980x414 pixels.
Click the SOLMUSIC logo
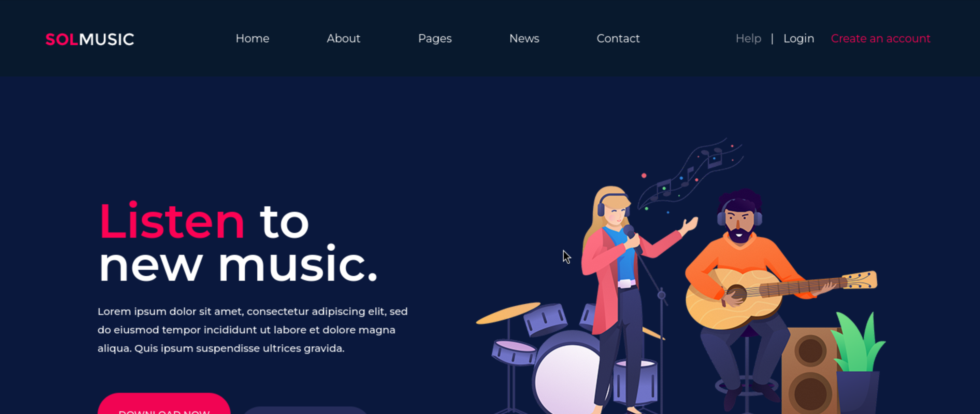coord(90,39)
